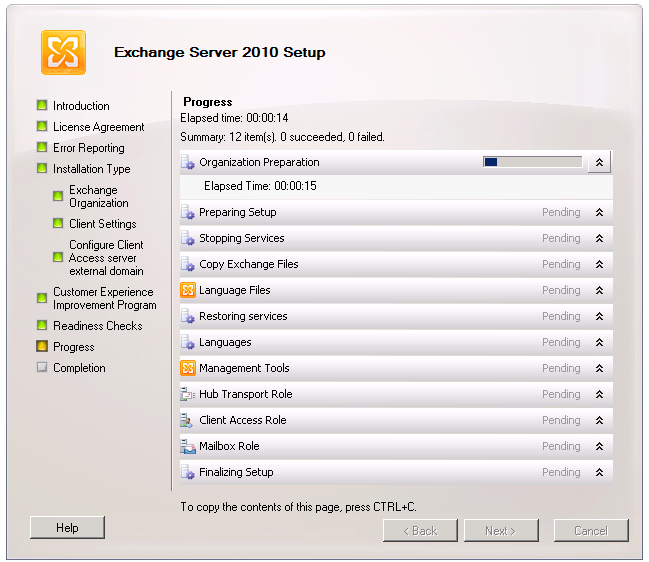This screenshot has width=649, height=562.
Task: Click the Exchange Server 2010 Setup title
Action: [220, 52]
